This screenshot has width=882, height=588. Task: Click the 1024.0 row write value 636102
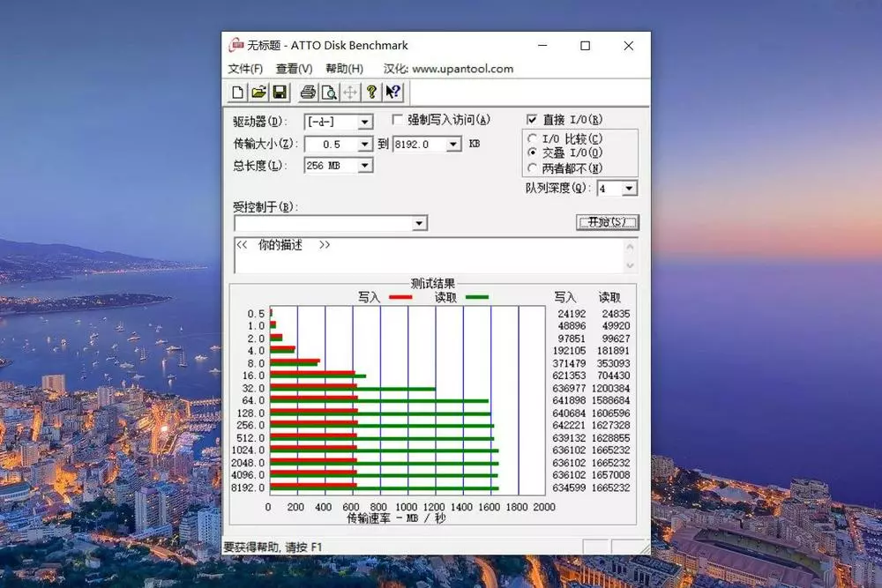(x=569, y=450)
